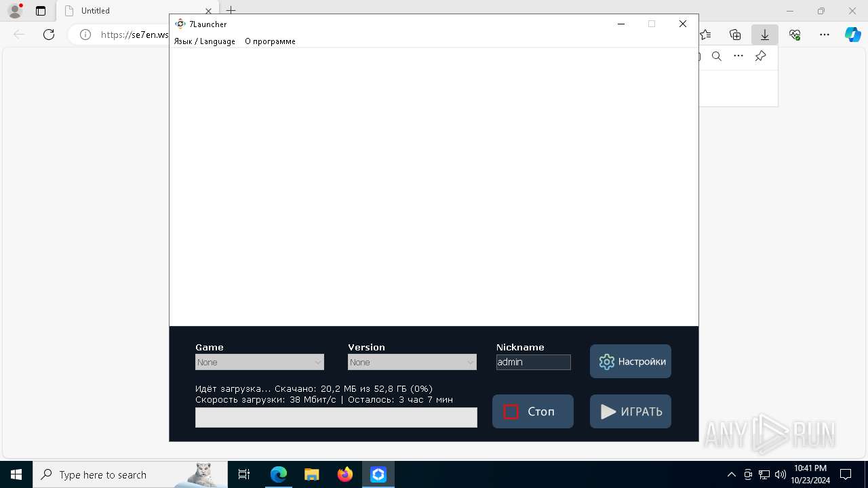Click the ИГРАТЬ play button
868x488 pixels.
tap(631, 411)
